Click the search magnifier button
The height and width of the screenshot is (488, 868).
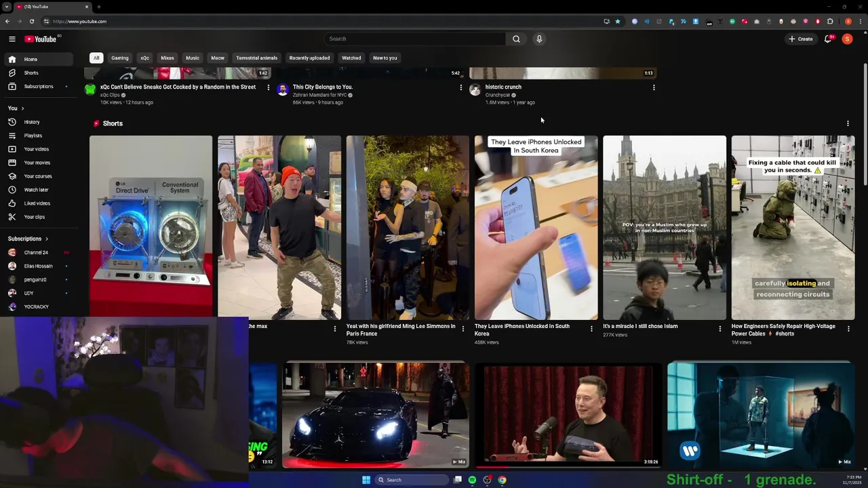[x=516, y=39]
